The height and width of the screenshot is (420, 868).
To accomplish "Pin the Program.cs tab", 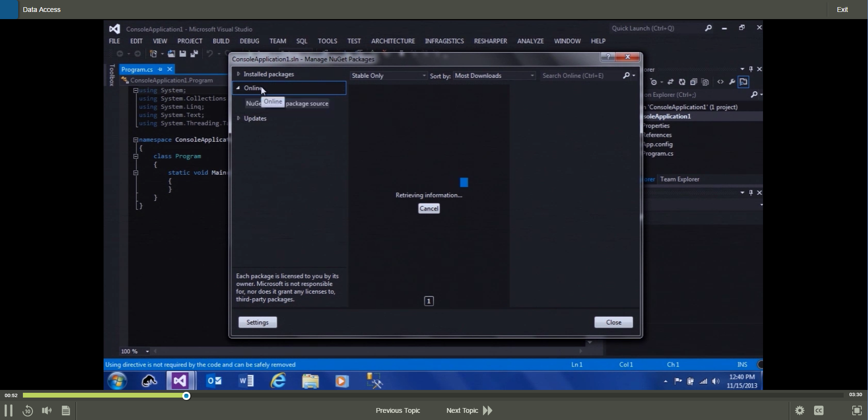I will [x=160, y=69].
